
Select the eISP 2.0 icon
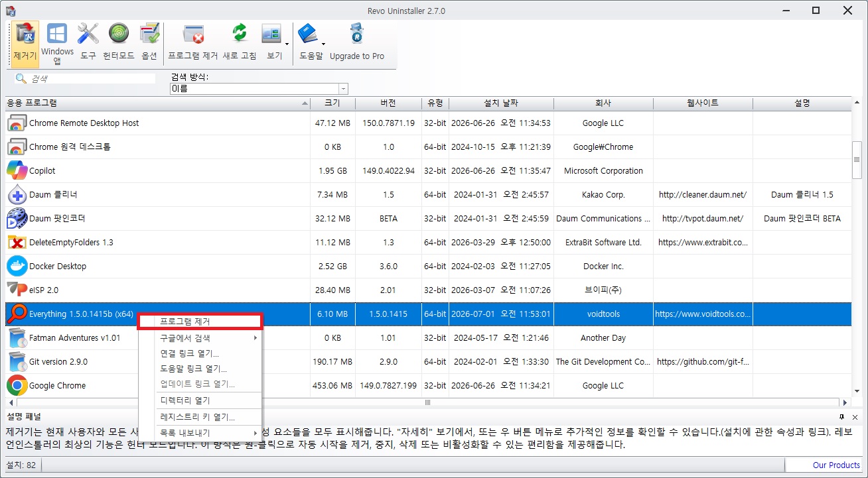coord(17,290)
